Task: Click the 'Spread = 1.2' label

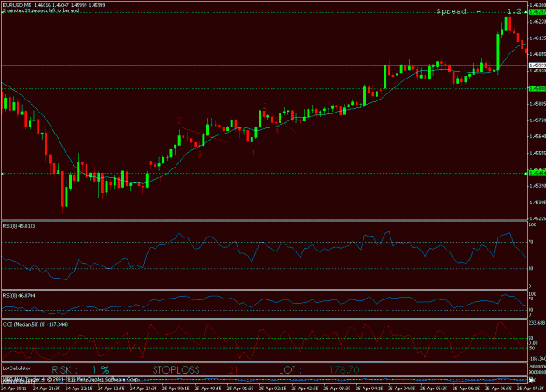Action: 479,11
